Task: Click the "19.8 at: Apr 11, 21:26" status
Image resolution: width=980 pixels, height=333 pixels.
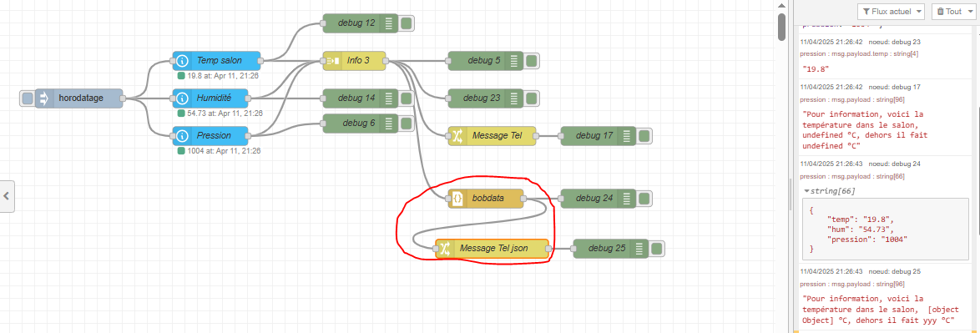Action: 223,76
